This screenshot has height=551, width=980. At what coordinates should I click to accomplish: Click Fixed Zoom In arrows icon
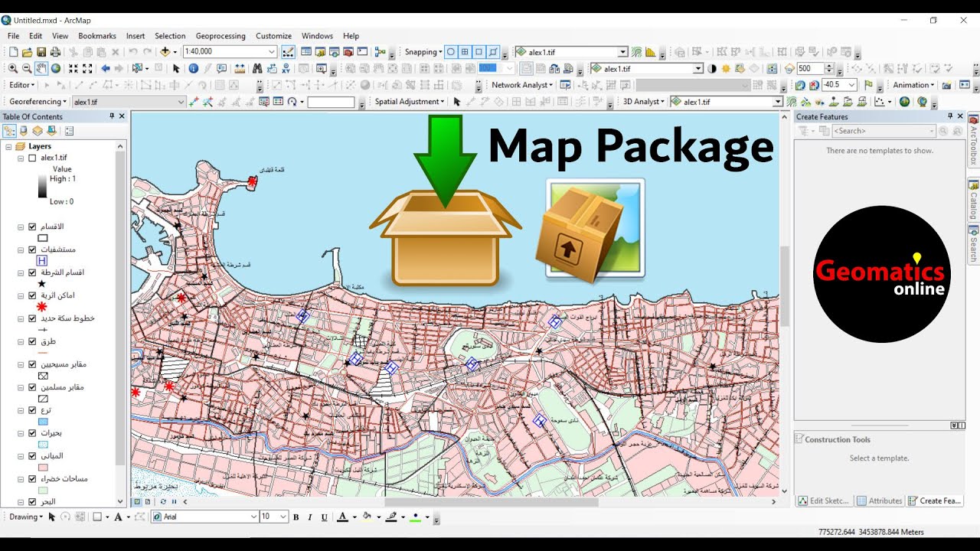click(73, 68)
